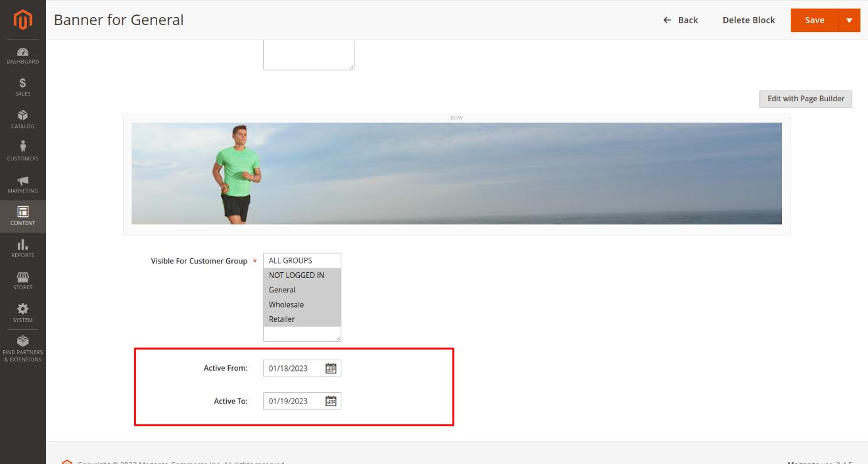Open the Content menu in sidebar
This screenshot has height=464, width=868.
(23, 216)
